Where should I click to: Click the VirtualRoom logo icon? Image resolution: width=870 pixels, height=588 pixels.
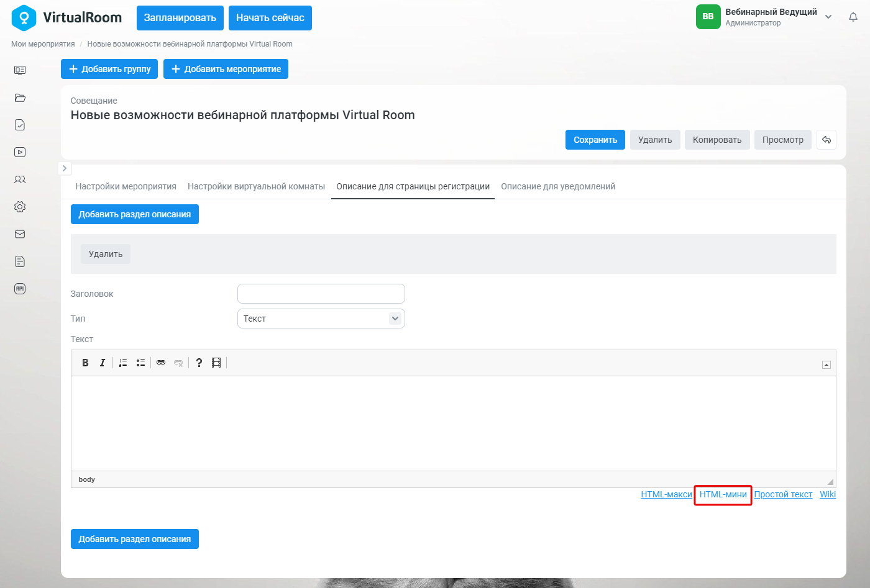(24, 18)
